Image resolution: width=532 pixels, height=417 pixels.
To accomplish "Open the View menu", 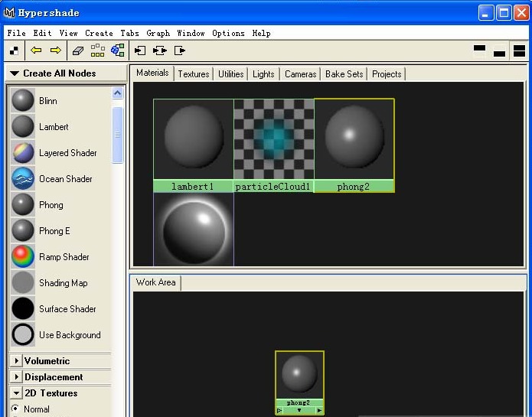I will tap(69, 33).
